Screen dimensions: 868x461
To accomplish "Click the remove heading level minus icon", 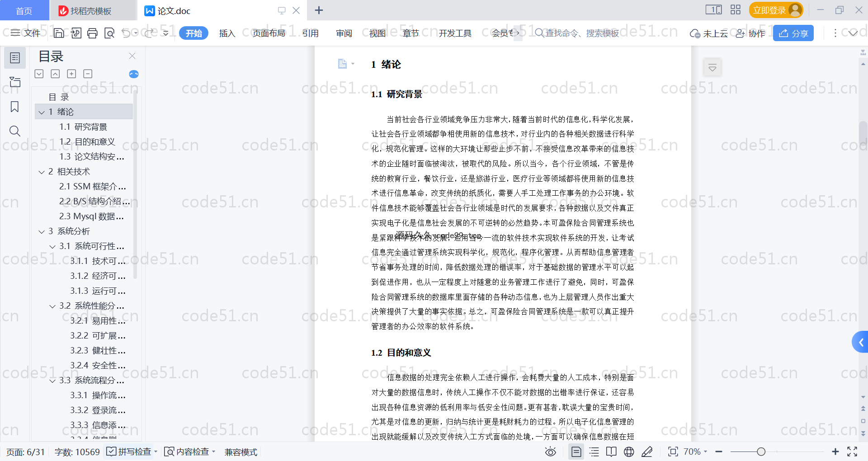I will [x=88, y=74].
